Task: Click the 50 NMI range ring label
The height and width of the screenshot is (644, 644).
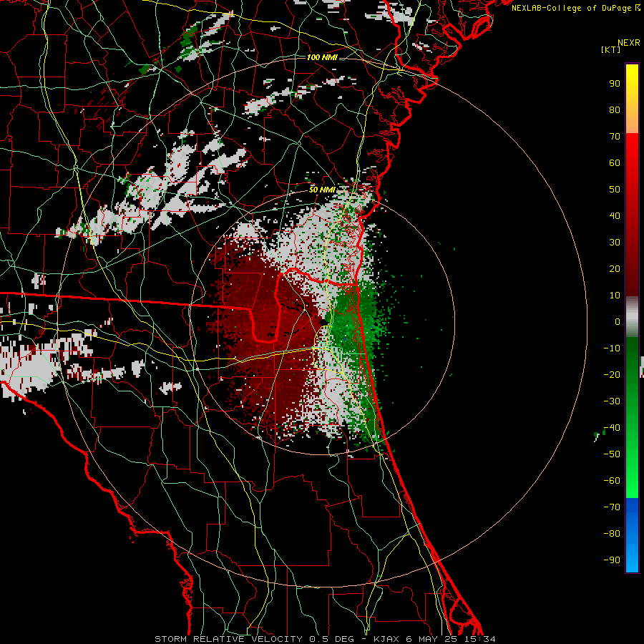Action: tap(322, 190)
